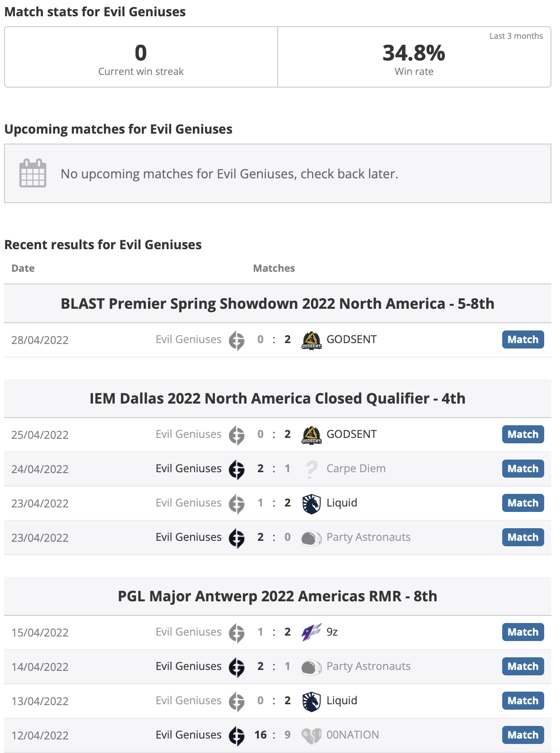Open Match button for Carpe Diem game

[523, 469]
